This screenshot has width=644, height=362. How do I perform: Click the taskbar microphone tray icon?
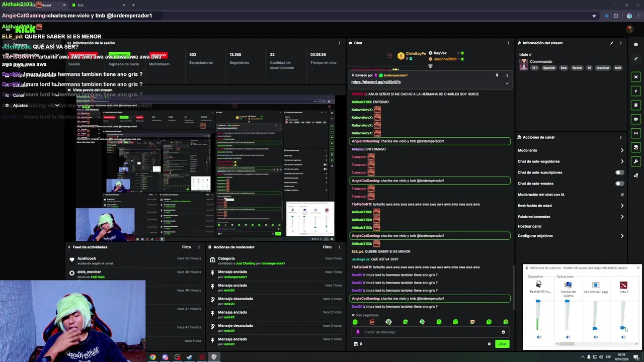[589, 357]
